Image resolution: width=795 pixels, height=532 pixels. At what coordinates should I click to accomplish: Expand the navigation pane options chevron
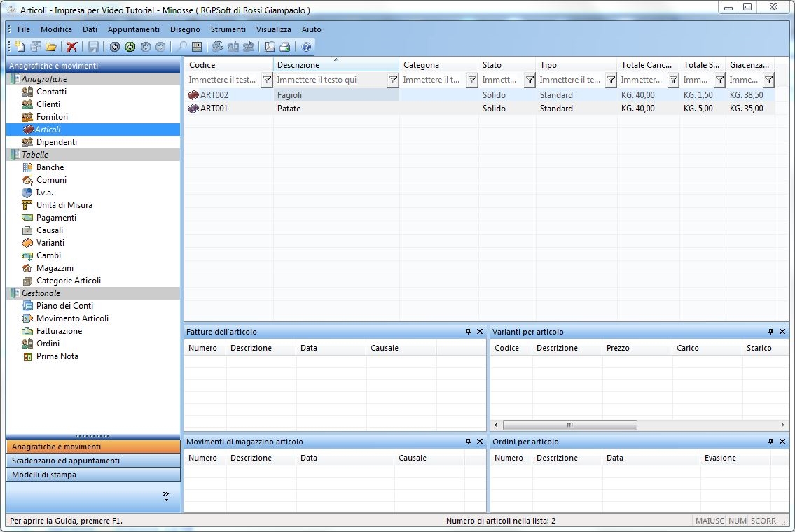[x=166, y=496]
